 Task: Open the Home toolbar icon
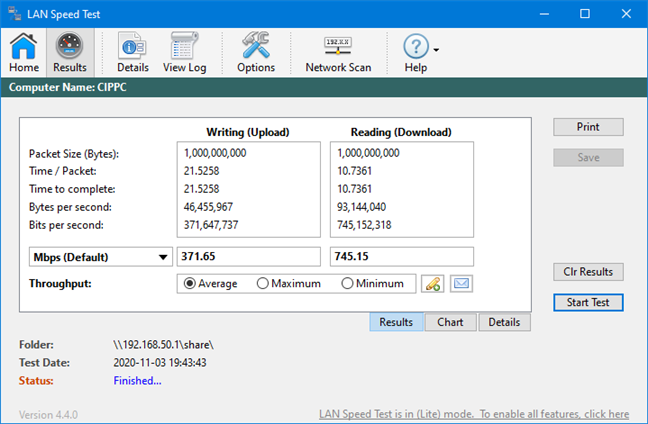click(x=24, y=52)
